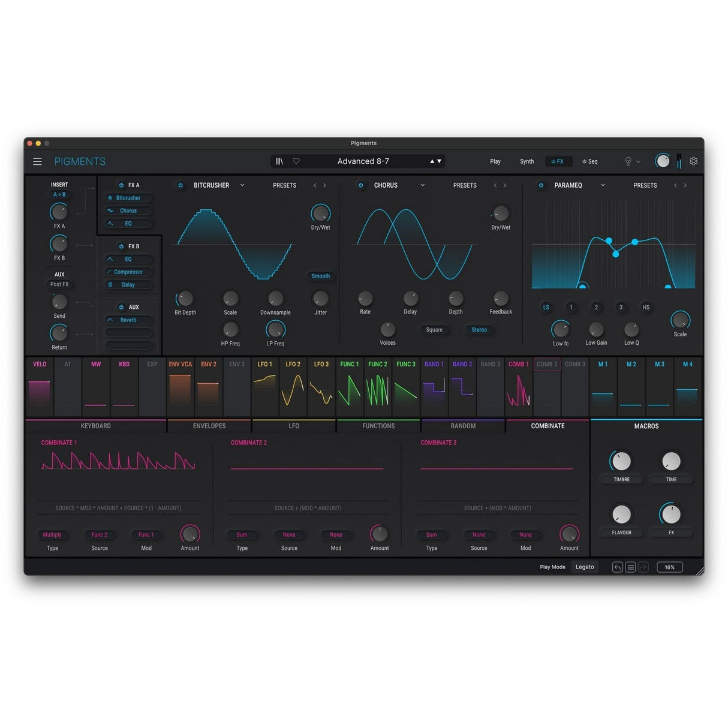Select the Reverb slot in the AUX section

[x=127, y=320]
